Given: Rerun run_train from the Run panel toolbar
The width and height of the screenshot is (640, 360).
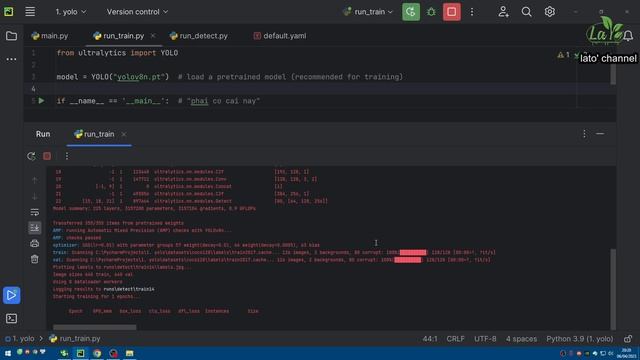Looking at the screenshot, I should (x=31, y=156).
